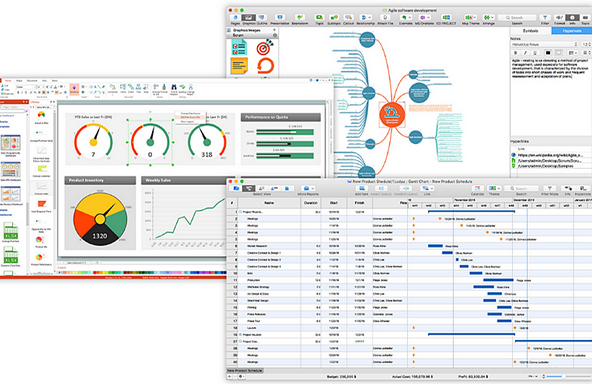Open View ribbon tab in dashboard window
This screenshot has height=384, width=592.
coord(45,80)
